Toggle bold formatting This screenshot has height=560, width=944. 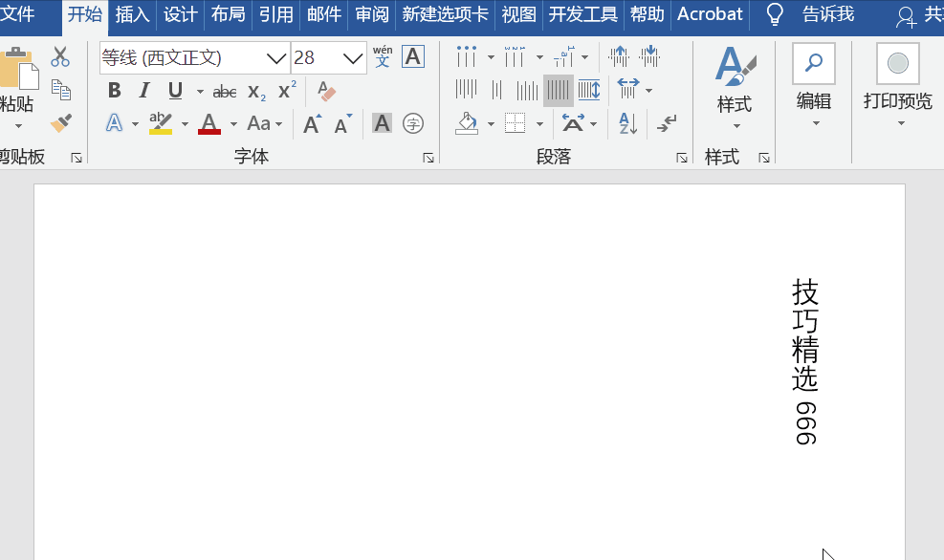(x=114, y=90)
